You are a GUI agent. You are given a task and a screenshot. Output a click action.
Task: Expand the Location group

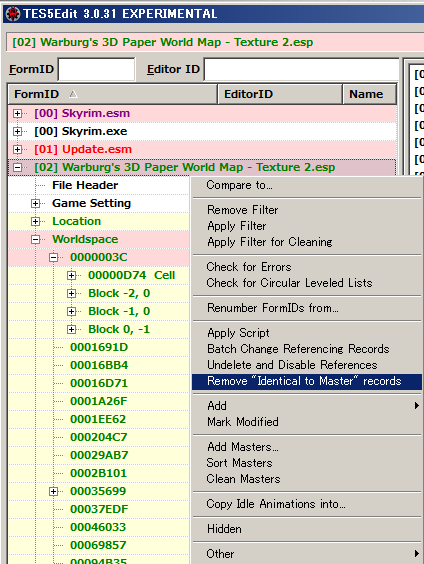[35, 221]
